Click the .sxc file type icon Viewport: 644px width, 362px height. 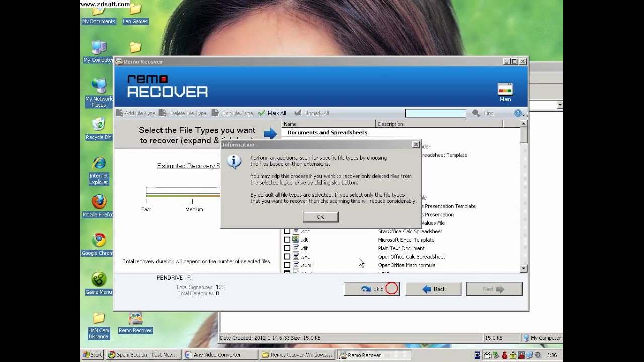pyautogui.click(x=296, y=257)
